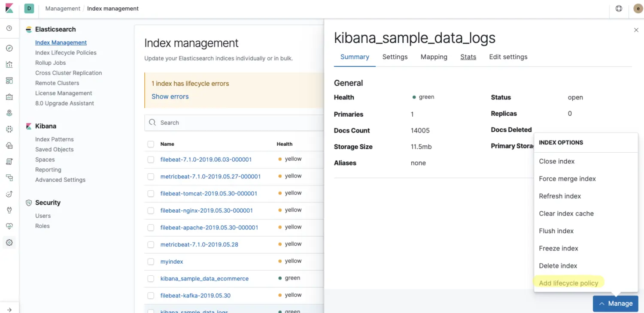Screen dimensions: 644x313
Task: Switch to the Settings tab
Action: 395,57
